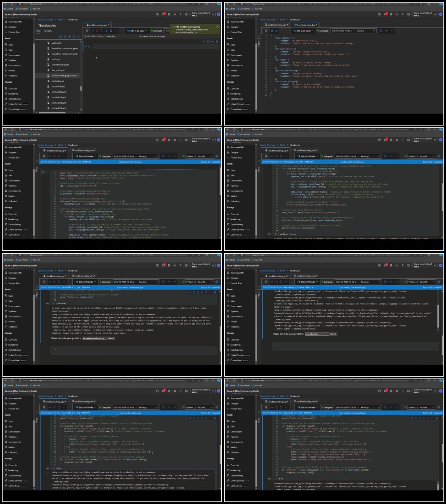Click the VS Code icon in file explorer toolbar
The image size is (446, 504).
(60, 37)
